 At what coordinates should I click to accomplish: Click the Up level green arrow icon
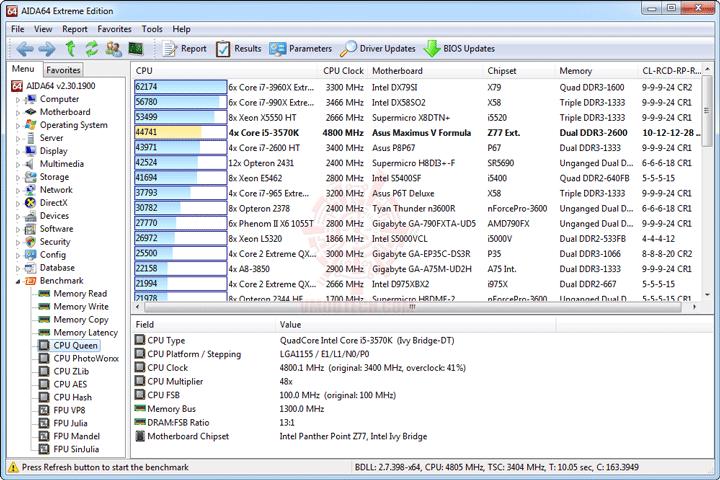70,48
